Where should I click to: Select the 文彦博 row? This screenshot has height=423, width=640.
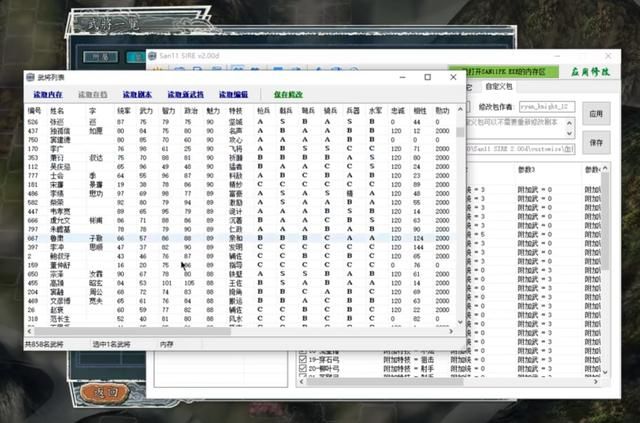(240, 301)
